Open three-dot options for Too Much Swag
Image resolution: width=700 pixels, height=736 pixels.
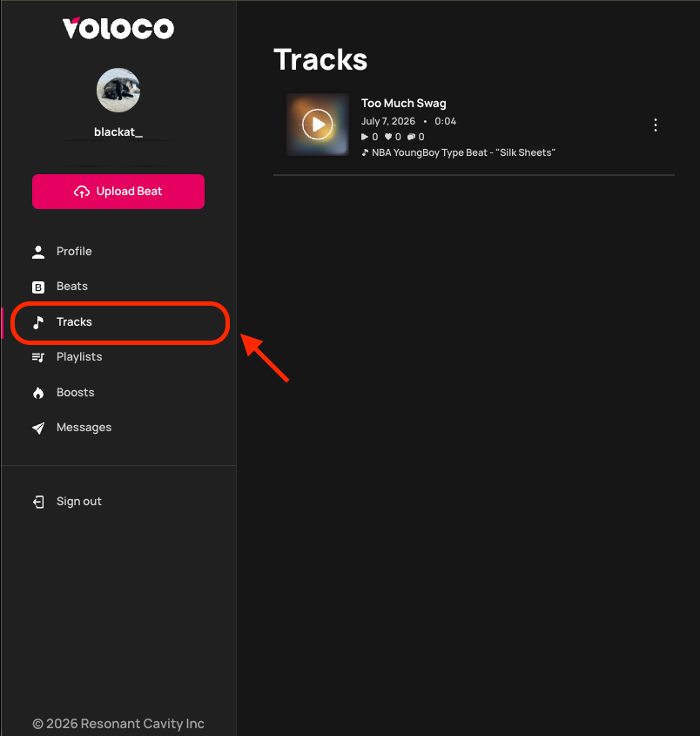pos(656,125)
